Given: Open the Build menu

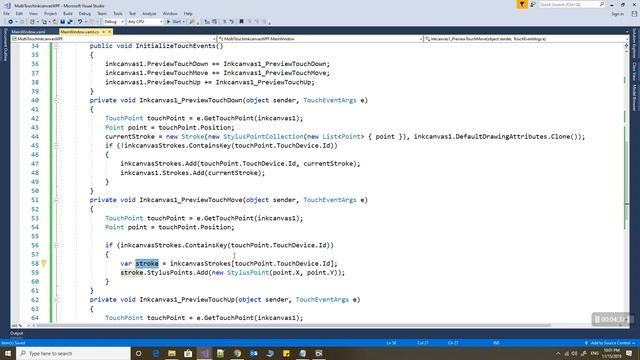Looking at the screenshot, I should pos(68,14).
